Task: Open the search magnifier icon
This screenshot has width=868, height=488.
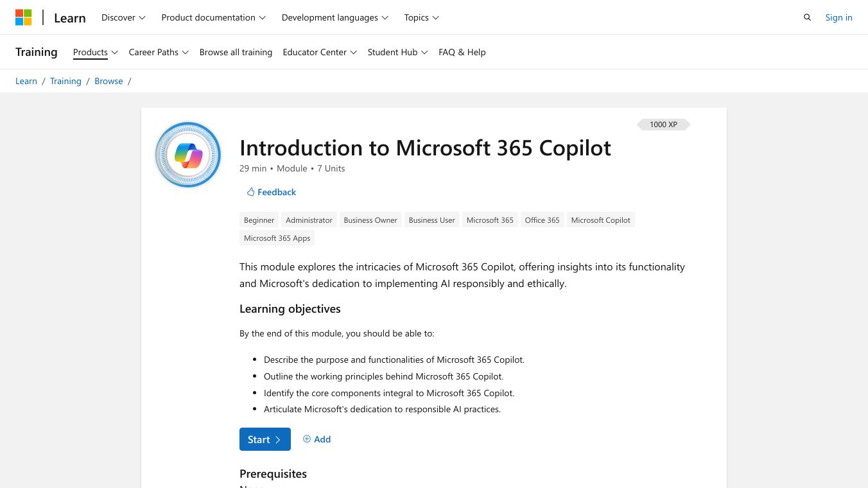Action: point(807,17)
